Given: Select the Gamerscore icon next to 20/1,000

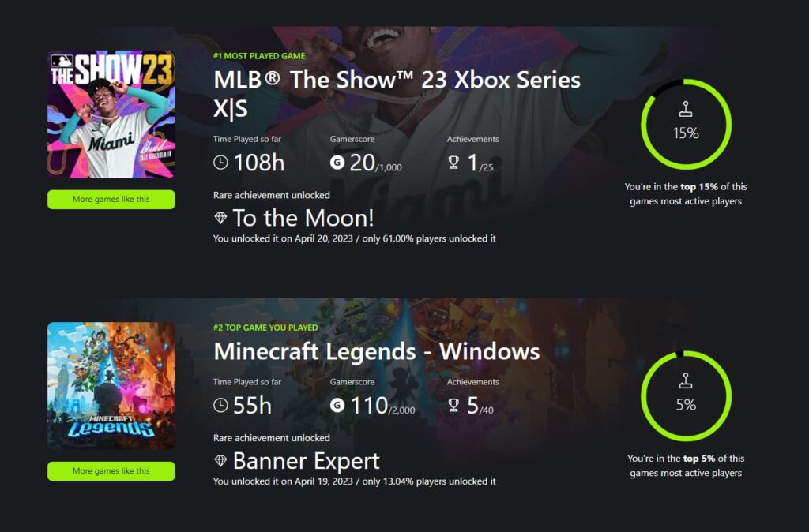Looking at the screenshot, I should (338, 163).
